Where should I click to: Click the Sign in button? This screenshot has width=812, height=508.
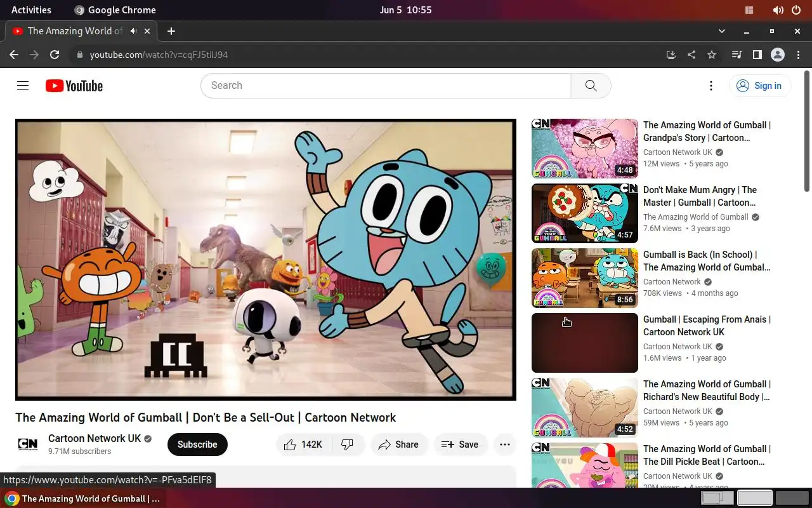pos(759,86)
